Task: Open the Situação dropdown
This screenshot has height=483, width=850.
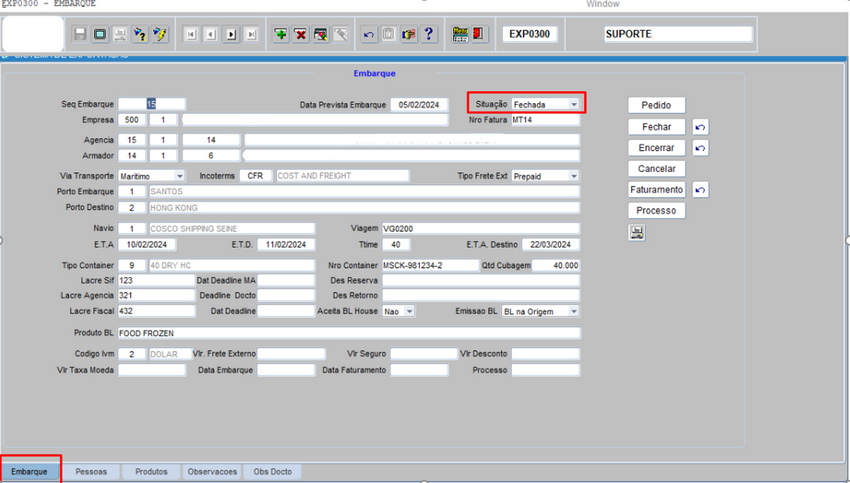Action: click(574, 104)
